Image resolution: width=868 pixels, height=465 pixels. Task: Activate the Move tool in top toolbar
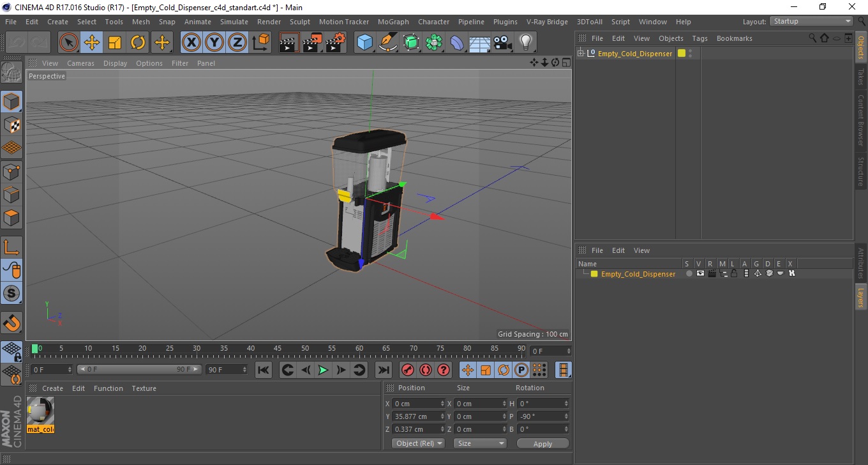click(x=92, y=43)
